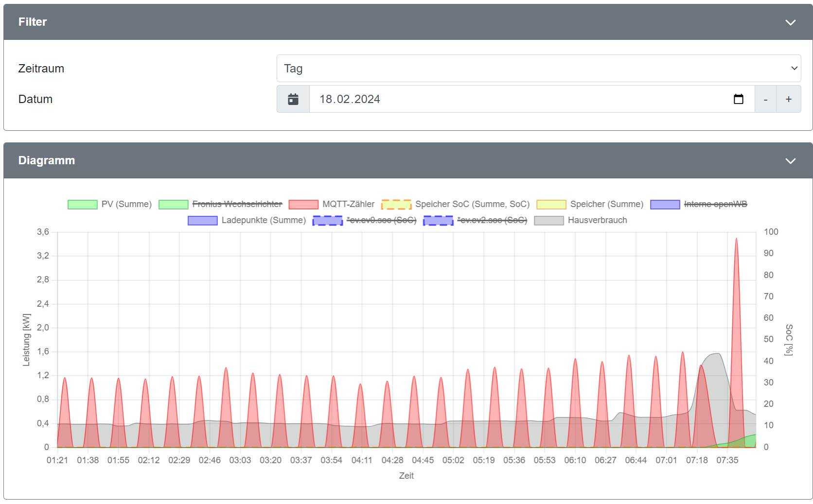Click the Zeitraum label
Screen dimensions: 813x504
click(x=41, y=69)
